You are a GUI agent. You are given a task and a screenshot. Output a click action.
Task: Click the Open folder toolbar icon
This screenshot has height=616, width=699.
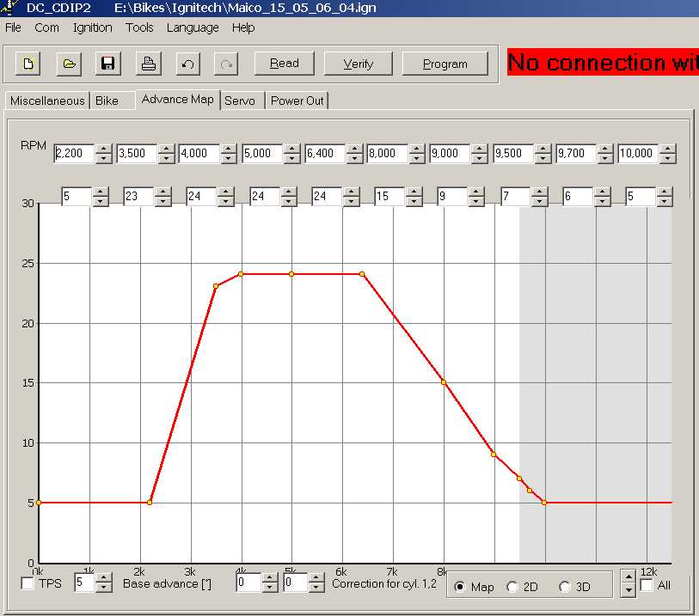pos(69,64)
